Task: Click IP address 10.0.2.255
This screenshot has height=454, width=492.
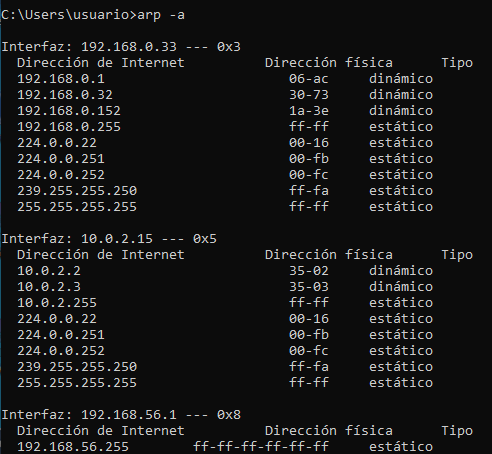Action: point(57,303)
